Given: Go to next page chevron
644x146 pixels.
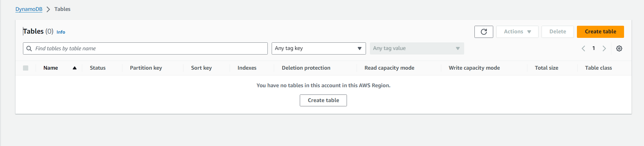Looking at the screenshot, I should [x=604, y=48].
